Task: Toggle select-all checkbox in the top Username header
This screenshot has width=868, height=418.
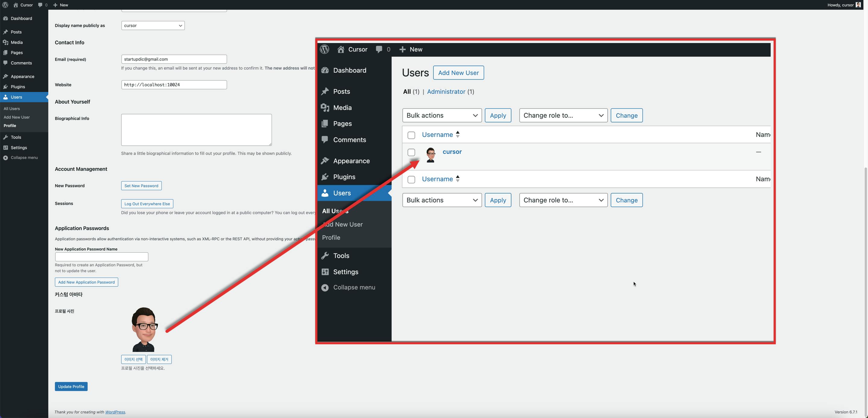Action: [411, 135]
